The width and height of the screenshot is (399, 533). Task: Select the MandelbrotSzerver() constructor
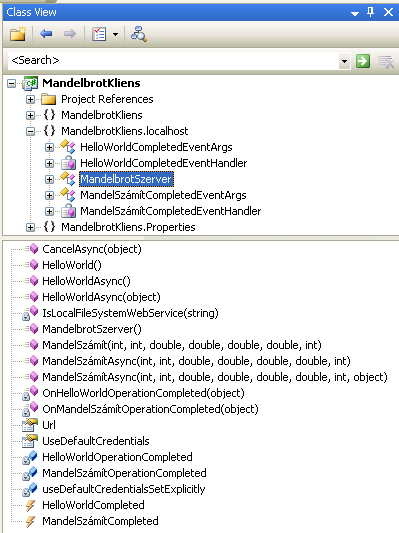click(92, 329)
